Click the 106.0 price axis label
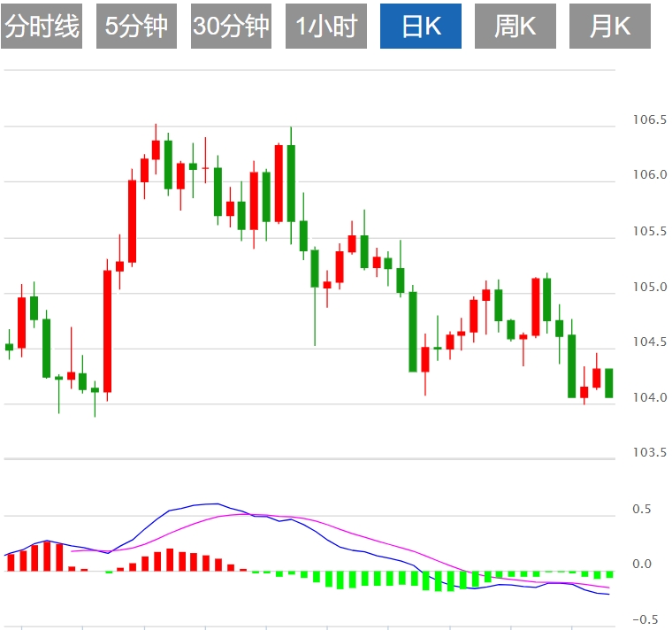Image resolution: width=672 pixels, height=630 pixels. click(x=650, y=174)
